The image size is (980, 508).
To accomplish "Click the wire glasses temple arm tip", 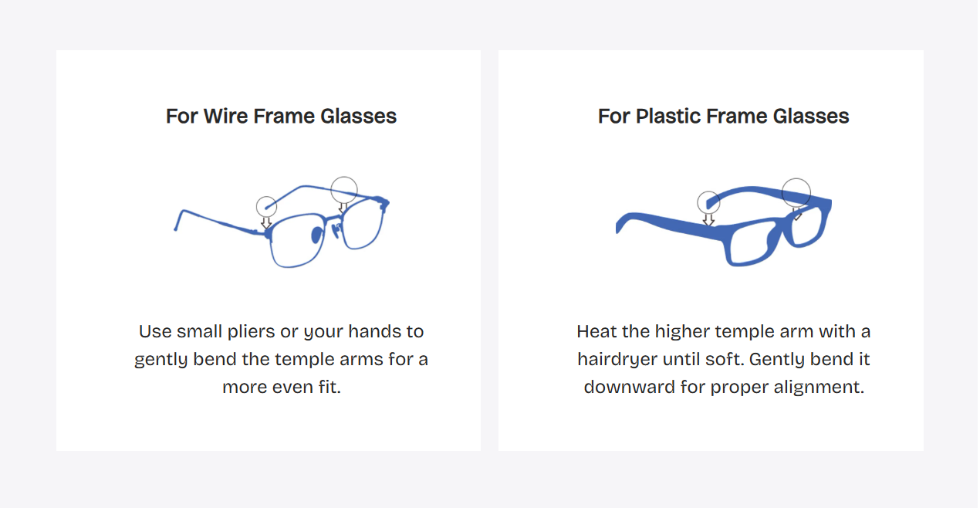I will click(177, 225).
